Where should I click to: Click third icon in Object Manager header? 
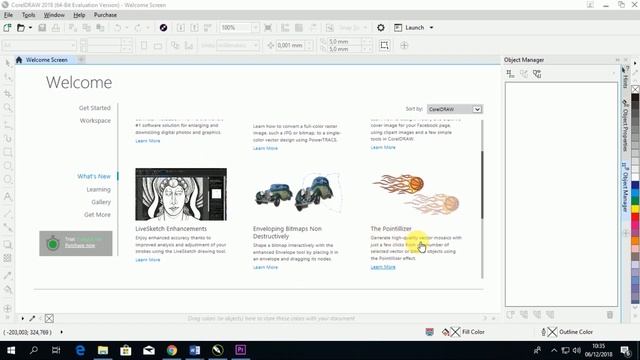click(x=537, y=74)
